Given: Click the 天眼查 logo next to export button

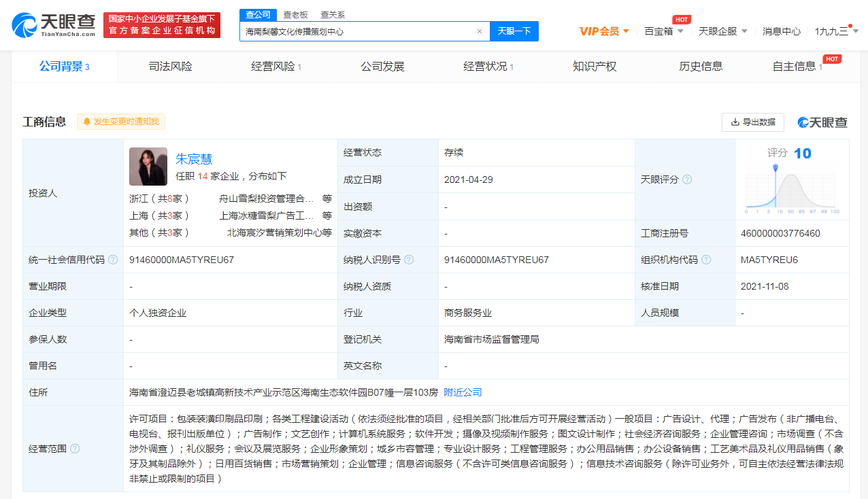Looking at the screenshot, I should pyautogui.click(x=823, y=122).
